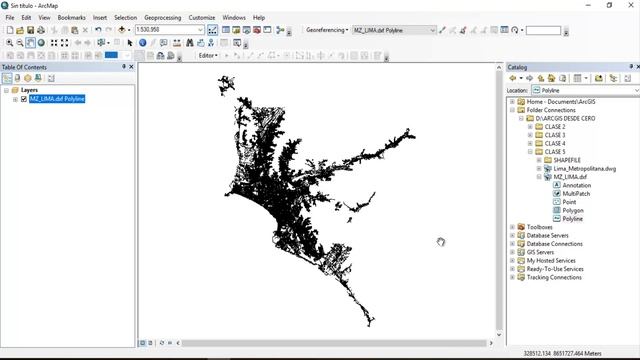Image resolution: width=640 pixels, height=360 pixels.
Task: Refresh the map view icon
Action: [162, 343]
